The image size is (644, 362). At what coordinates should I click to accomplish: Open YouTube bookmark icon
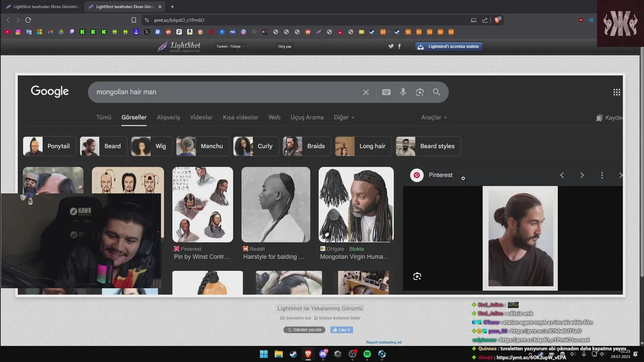[x=7, y=32]
